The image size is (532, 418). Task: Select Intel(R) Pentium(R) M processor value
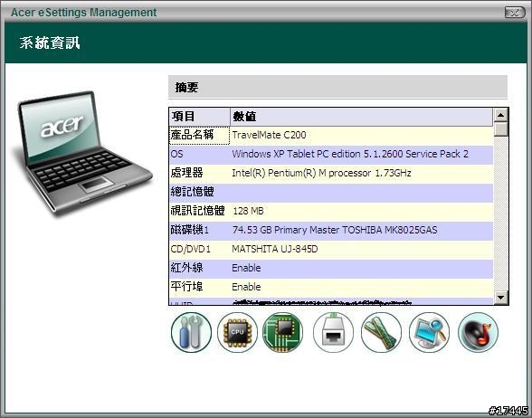click(322, 173)
